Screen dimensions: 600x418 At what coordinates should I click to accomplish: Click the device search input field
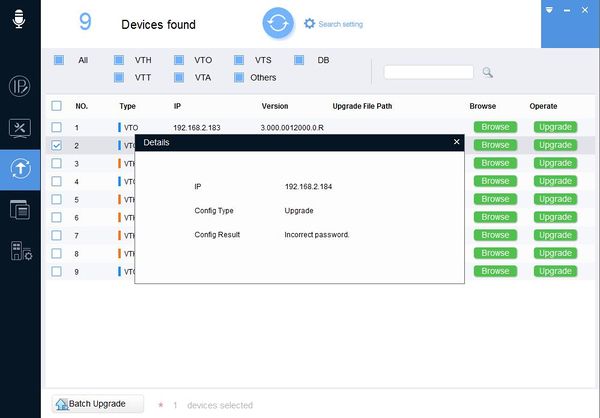429,72
